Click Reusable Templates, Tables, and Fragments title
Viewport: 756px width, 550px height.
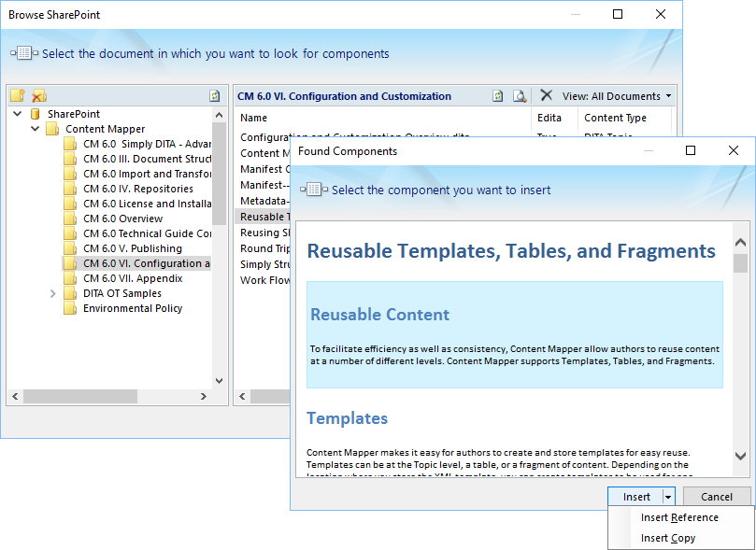(511, 251)
